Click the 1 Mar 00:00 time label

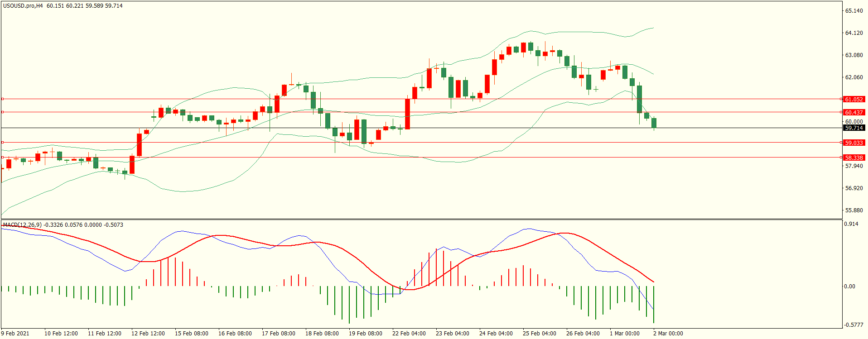pyautogui.click(x=625, y=334)
